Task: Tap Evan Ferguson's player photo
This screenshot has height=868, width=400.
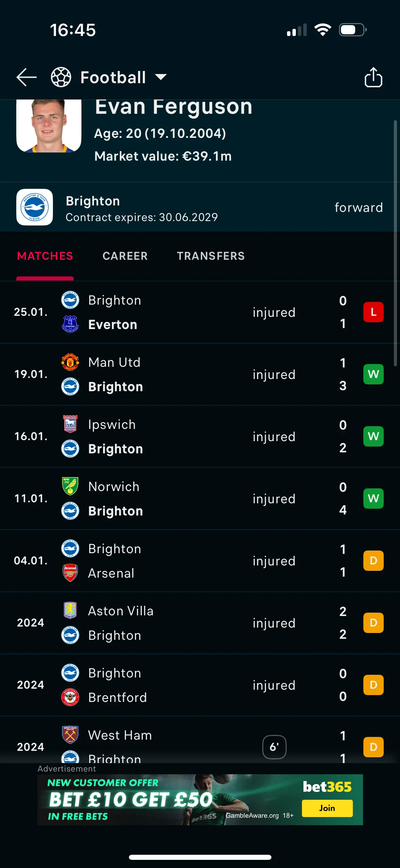Action: tap(49, 126)
